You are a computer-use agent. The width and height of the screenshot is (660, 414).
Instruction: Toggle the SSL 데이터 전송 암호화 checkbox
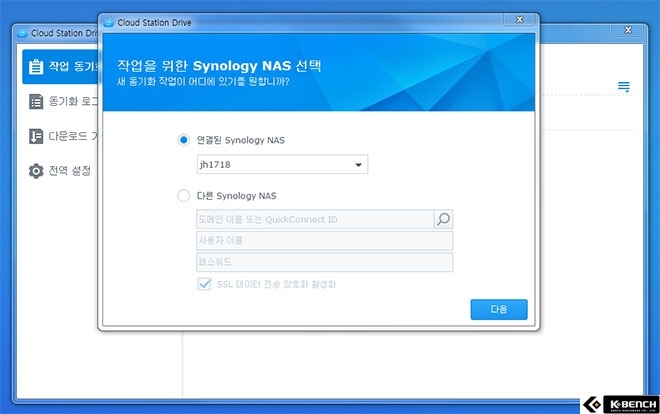pyautogui.click(x=204, y=284)
